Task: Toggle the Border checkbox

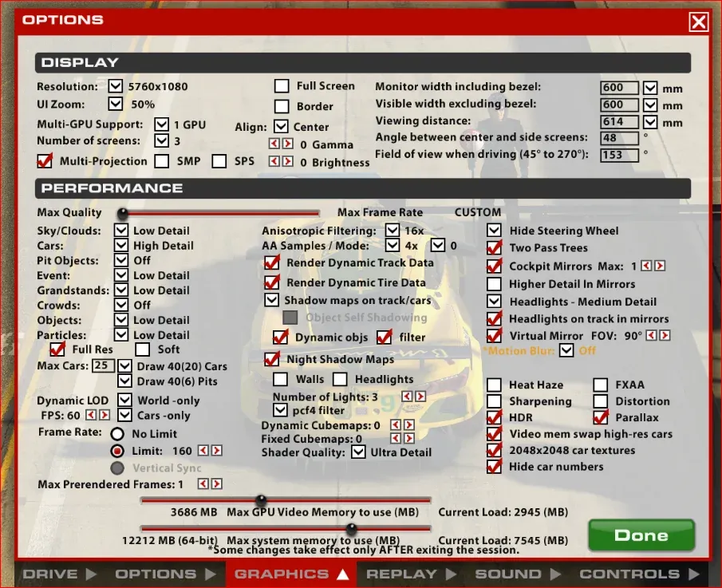Action: coord(282,106)
